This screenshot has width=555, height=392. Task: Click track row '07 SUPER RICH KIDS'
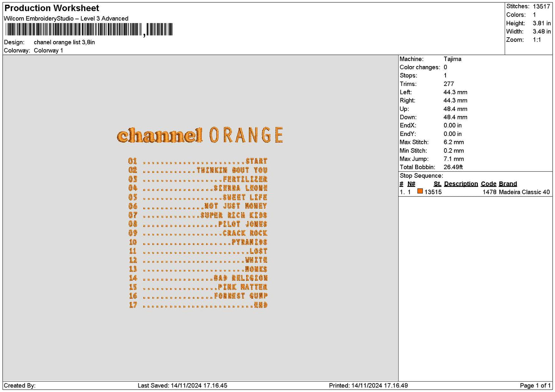pos(198,215)
